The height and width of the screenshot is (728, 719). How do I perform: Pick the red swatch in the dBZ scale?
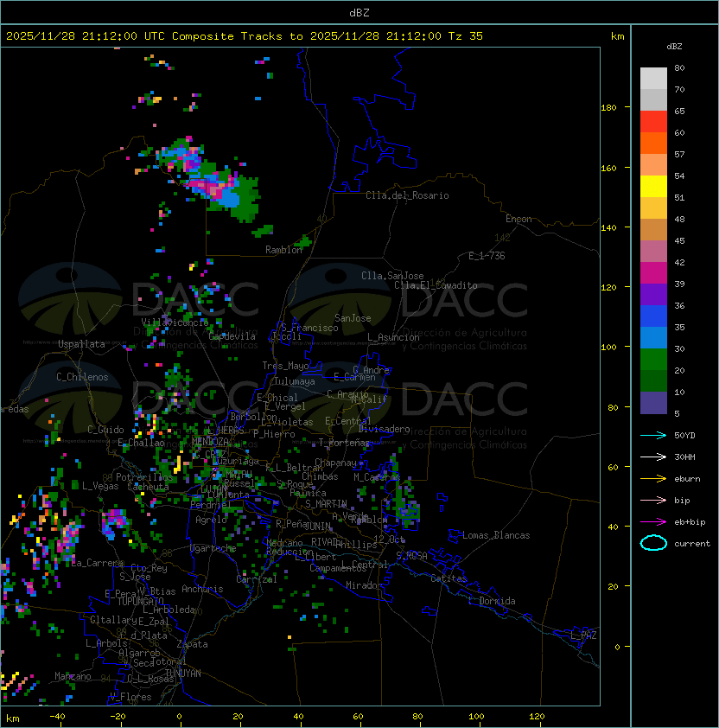coord(653,122)
